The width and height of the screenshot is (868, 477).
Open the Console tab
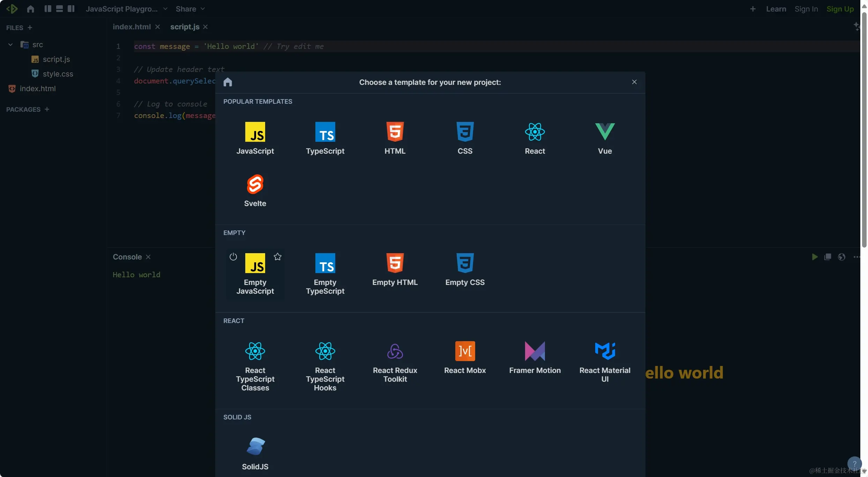[127, 257]
